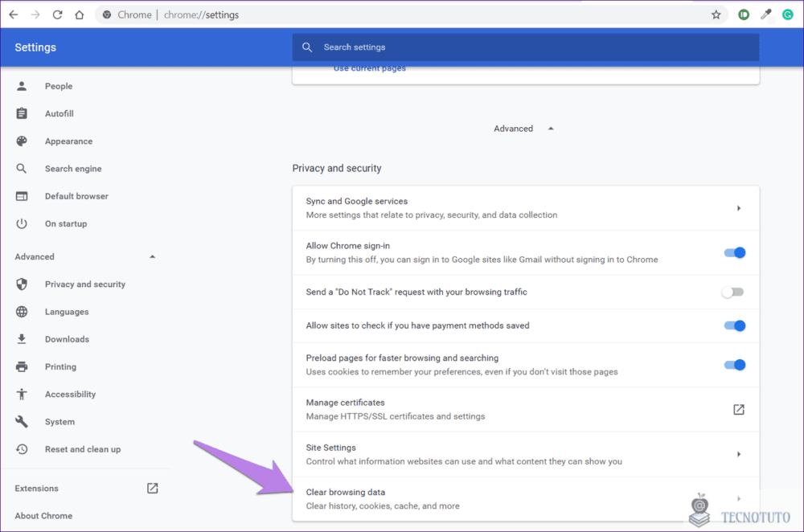Viewport: 804px width, 532px height.
Task: Click the Default browser window icon
Action: click(22, 196)
